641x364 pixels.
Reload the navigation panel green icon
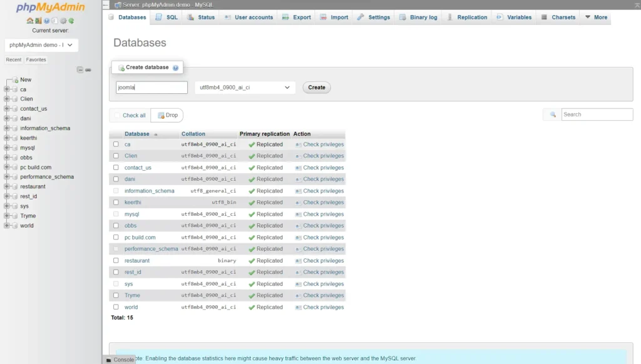pos(71,21)
